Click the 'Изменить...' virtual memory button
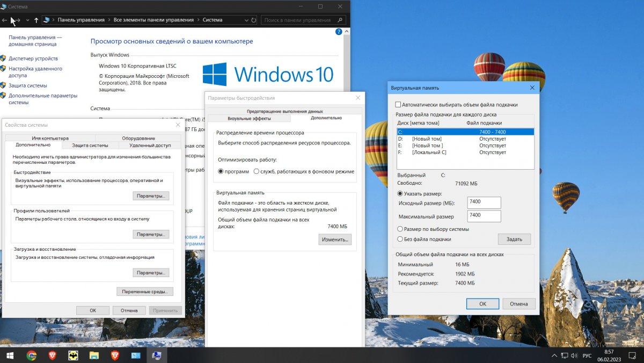Image resolution: width=644 pixels, height=363 pixels. (335, 239)
